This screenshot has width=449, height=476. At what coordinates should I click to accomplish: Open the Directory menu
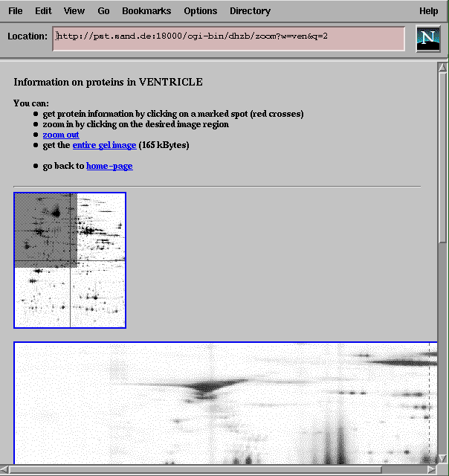(250, 11)
